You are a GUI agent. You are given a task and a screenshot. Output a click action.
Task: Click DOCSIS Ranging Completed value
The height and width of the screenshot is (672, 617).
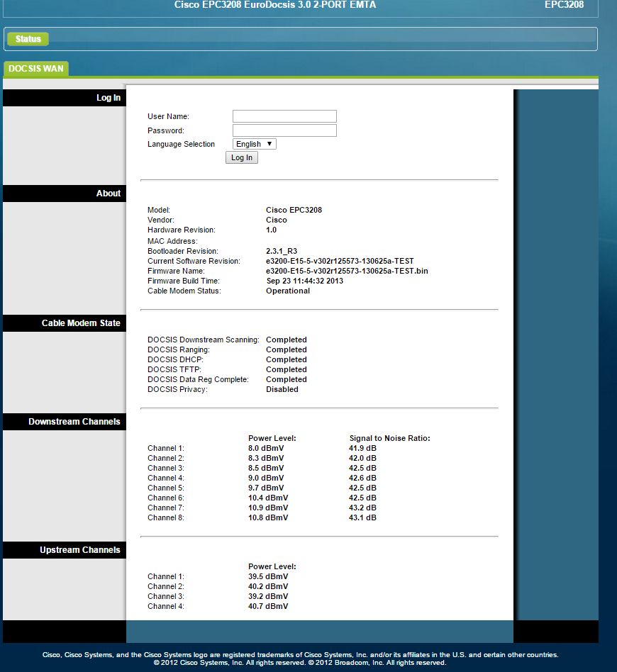point(286,349)
